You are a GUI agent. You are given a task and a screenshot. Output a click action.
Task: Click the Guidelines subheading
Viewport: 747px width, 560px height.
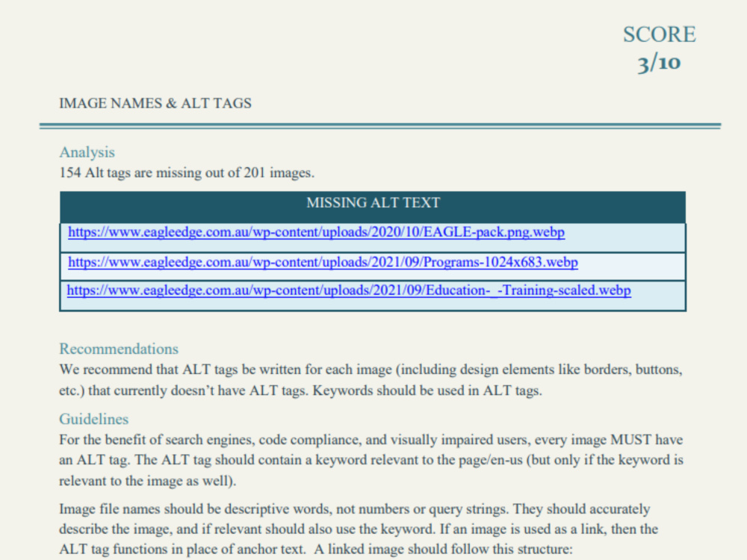[x=94, y=419]
